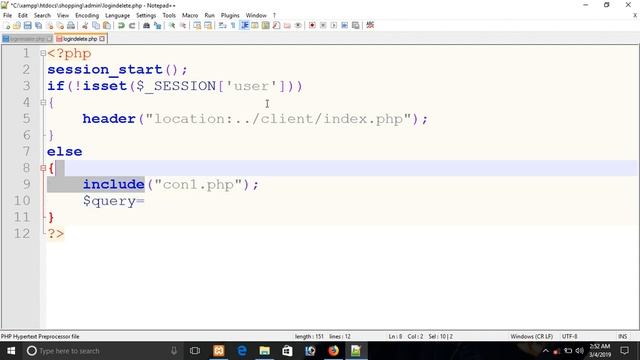Viewport: 640px width, 360px height.
Task: Open the Edit menu
Action: click(23, 16)
